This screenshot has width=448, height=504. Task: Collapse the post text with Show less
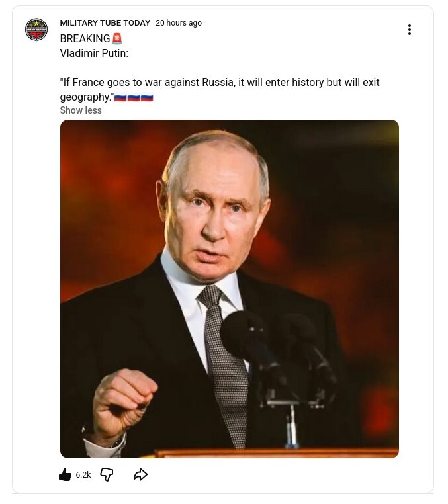pyautogui.click(x=81, y=110)
